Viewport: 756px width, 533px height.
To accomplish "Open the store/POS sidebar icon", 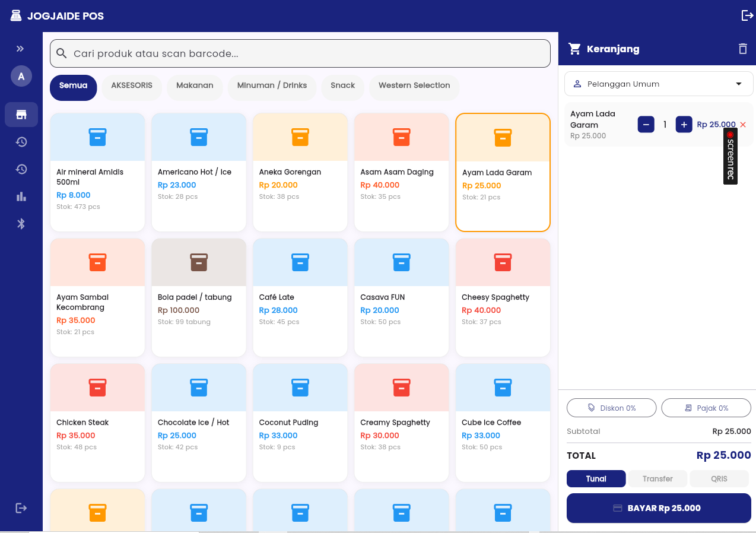I will click(x=21, y=115).
